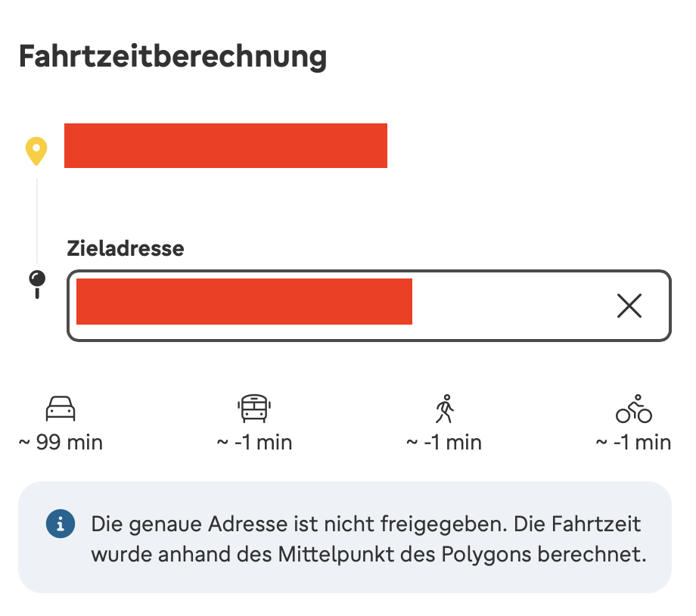Click the "~ 99 min" car travel time
This screenshot has height=616, width=696.
coord(61,443)
